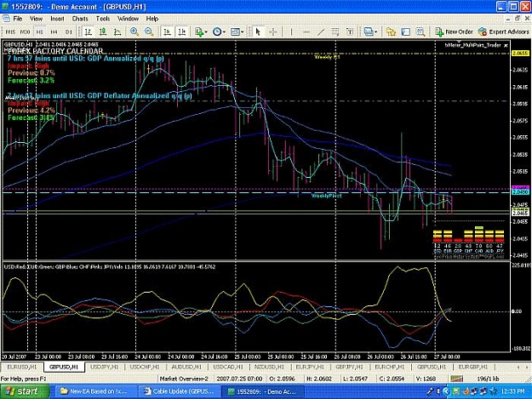
Task: Switch to the EURJPY,H1 chart tab
Action: point(310,367)
